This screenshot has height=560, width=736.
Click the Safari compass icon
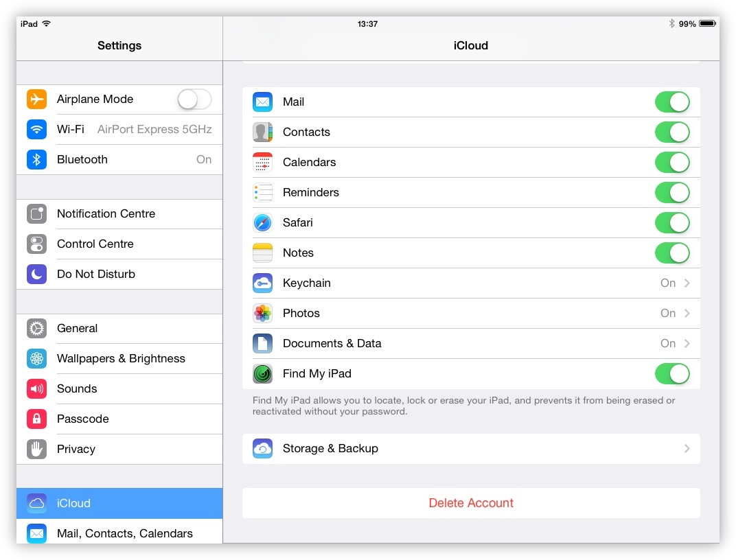[262, 222]
